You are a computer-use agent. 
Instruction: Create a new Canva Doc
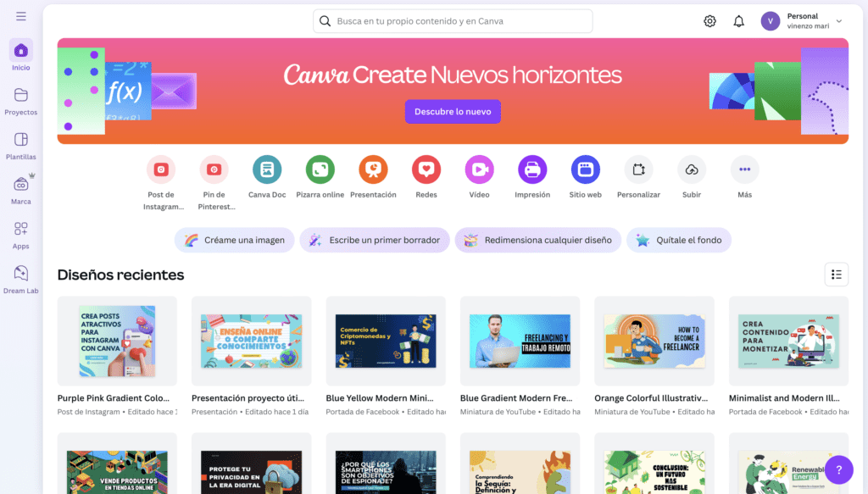(267, 169)
